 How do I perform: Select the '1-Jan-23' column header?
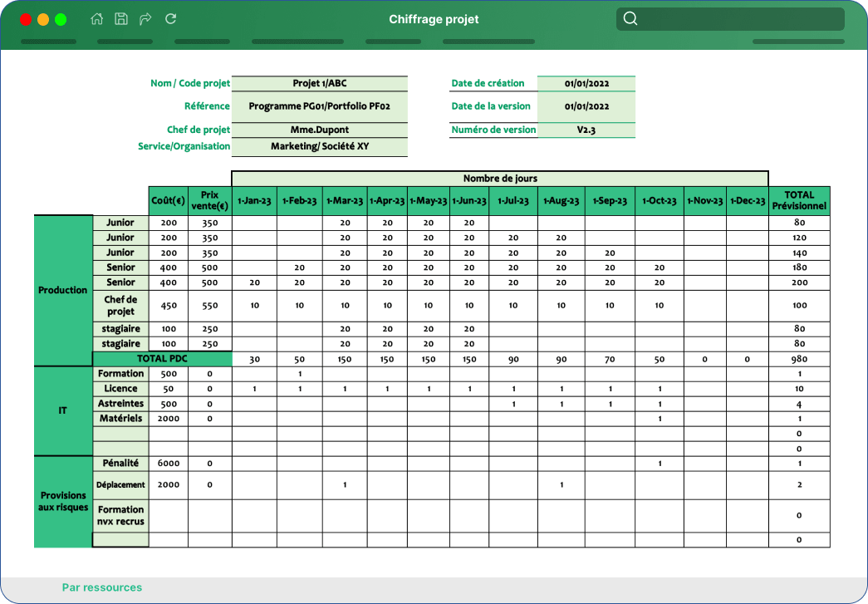[253, 200]
